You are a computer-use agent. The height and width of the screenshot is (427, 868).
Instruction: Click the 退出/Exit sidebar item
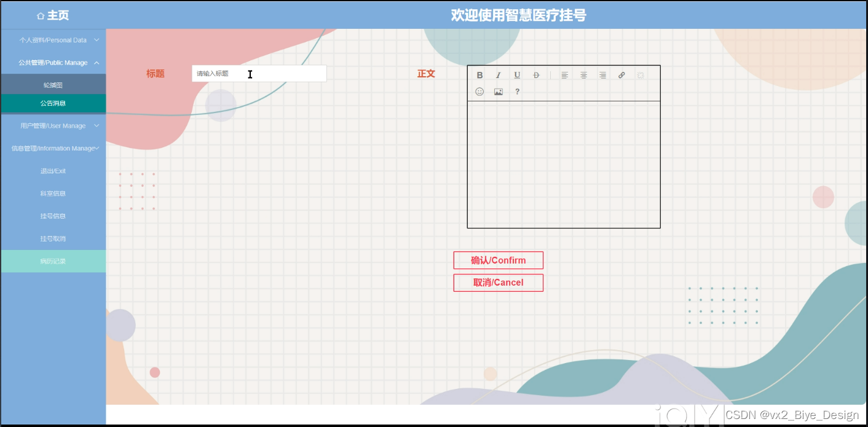pos(53,171)
